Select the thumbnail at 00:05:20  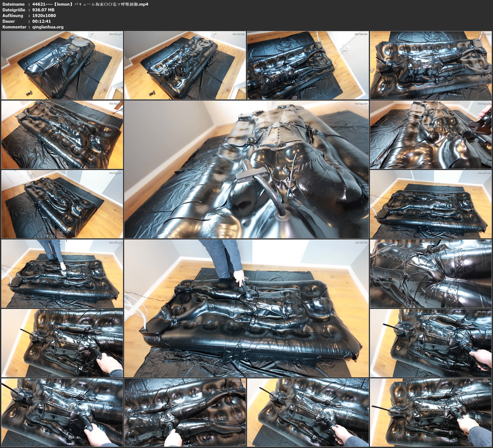[x=62, y=204]
